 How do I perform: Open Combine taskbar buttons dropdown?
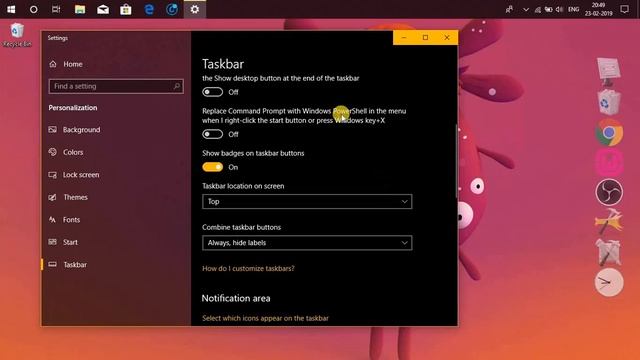(307, 243)
